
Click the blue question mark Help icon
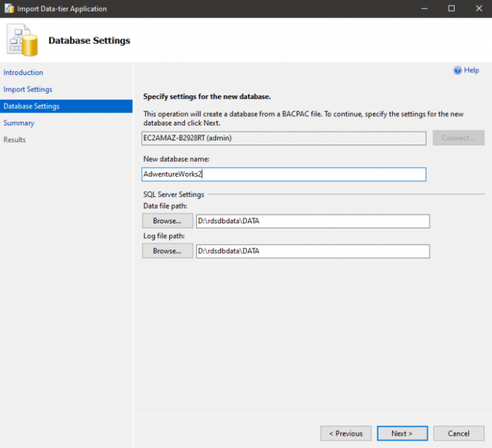coord(457,70)
